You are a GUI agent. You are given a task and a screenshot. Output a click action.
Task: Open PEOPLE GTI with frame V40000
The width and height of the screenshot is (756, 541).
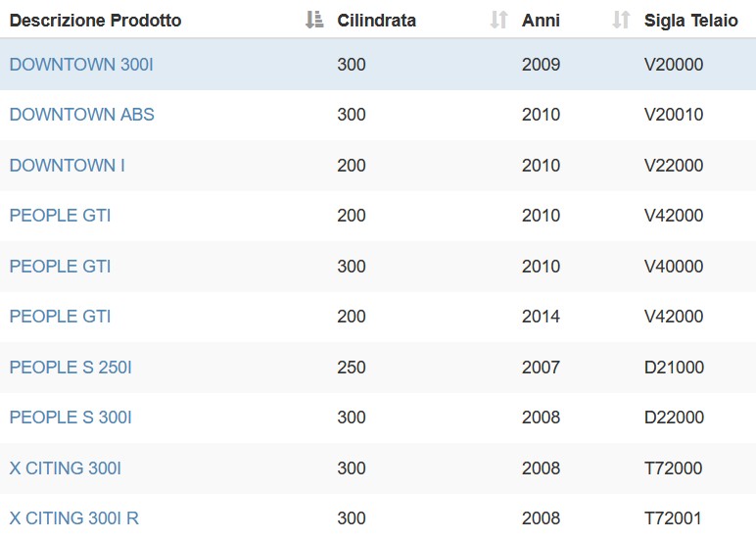point(60,266)
